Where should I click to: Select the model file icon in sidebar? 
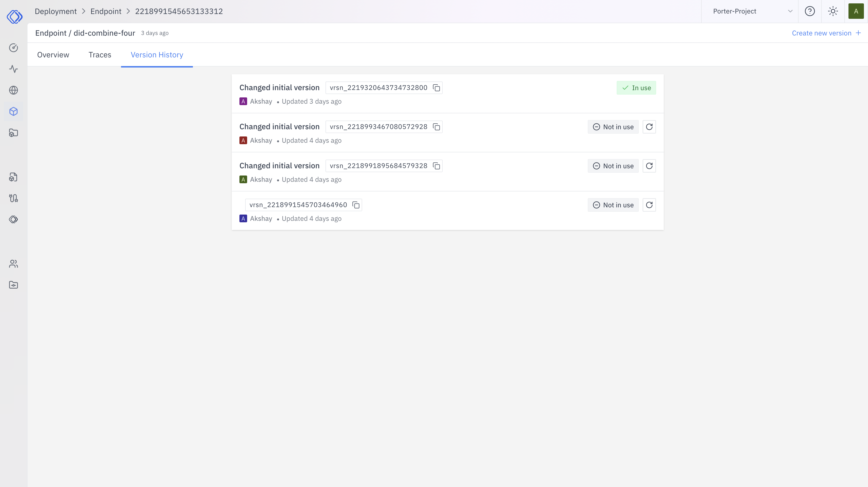14,177
